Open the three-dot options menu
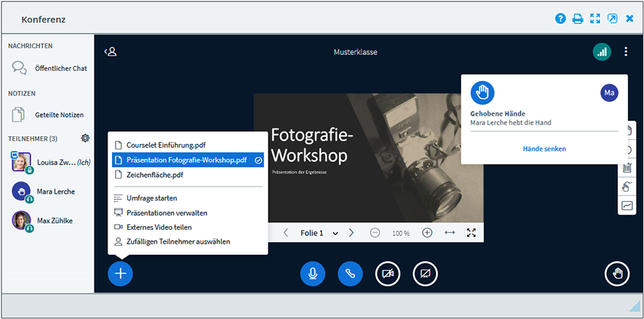This screenshot has width=644, height=319. [626, 52]
